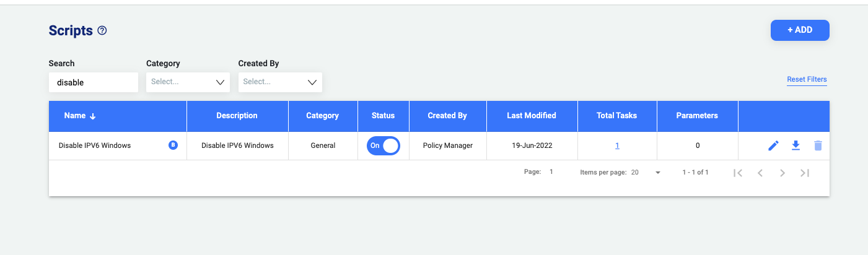The width and height of the screenshot is (868, 255).
Task: Click the Reset Filters link
Action: (807, 79)
